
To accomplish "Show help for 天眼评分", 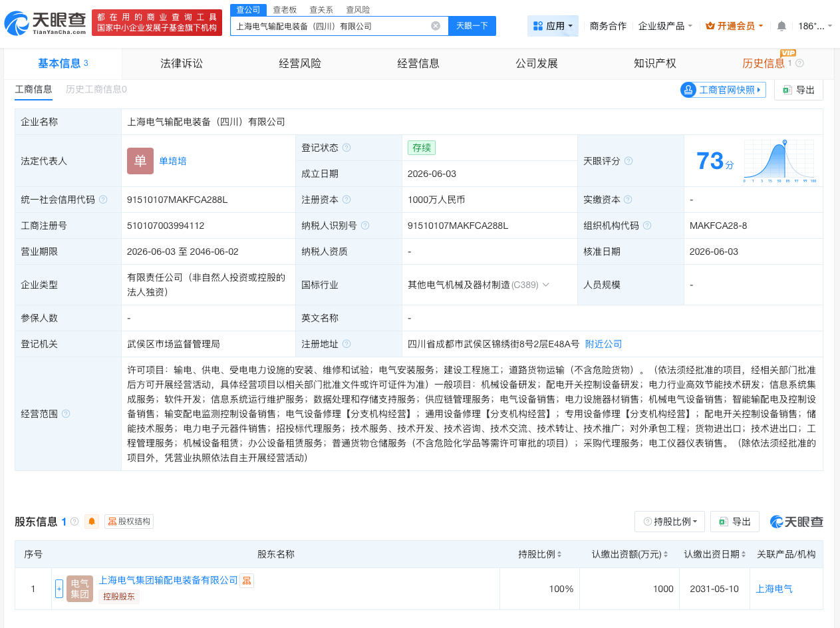I will (629, 161).
